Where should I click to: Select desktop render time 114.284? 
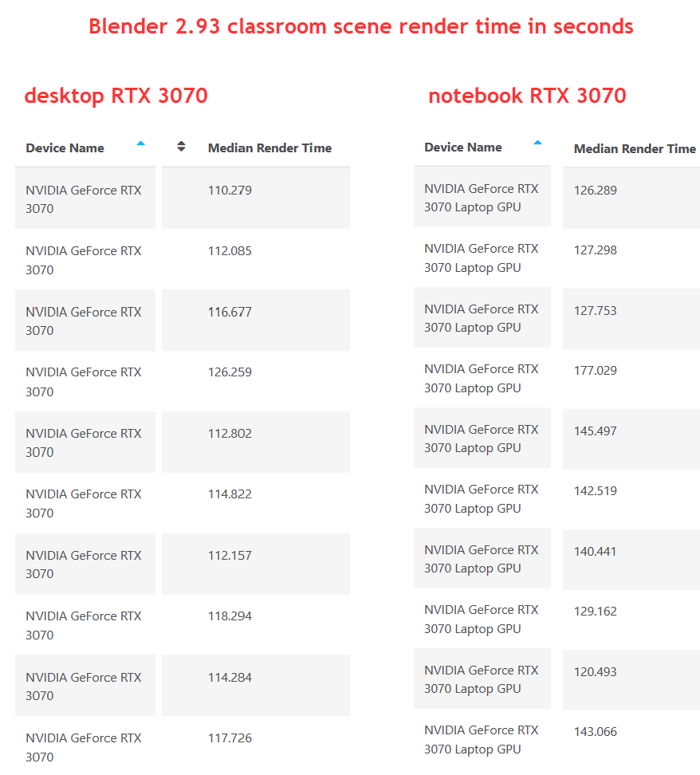(230, 678)
